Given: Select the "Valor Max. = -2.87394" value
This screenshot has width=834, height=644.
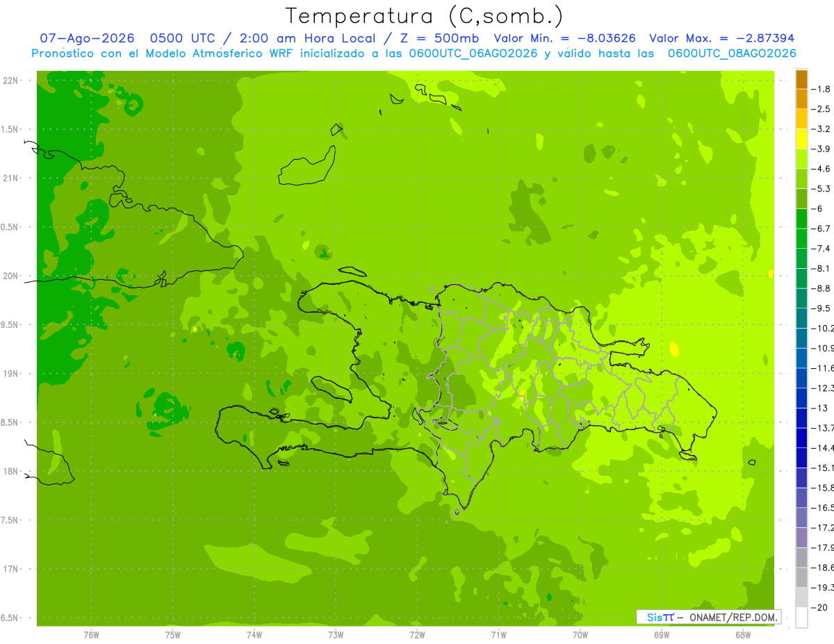Looking at the screenshot, I should [721, 38].
